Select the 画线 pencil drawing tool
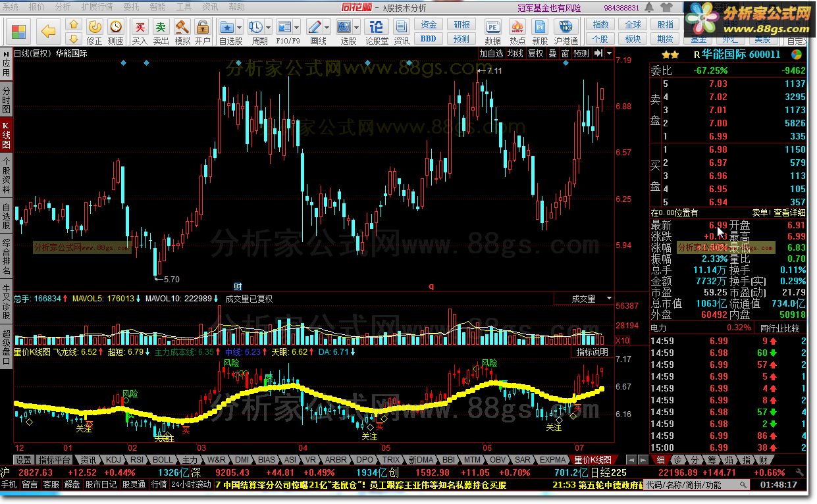Screen dimensions: 817x504 (315, 26)
